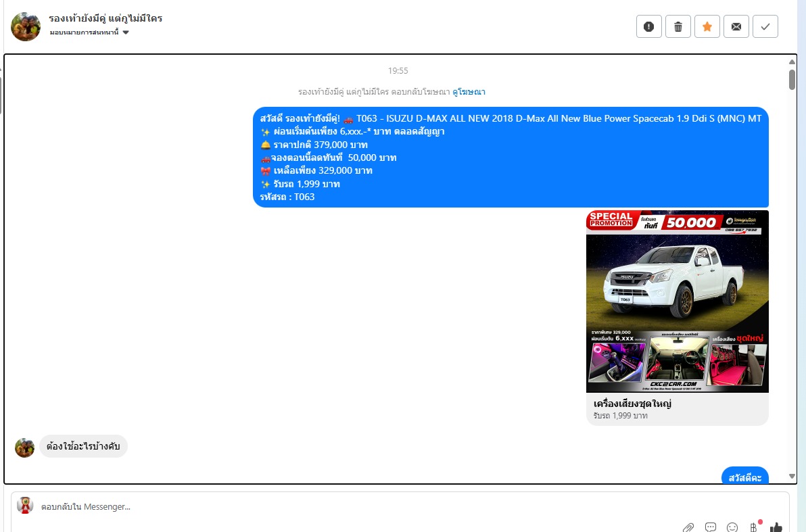
Task: Open the ดูโฆษณา link
Action: (469, 92)
